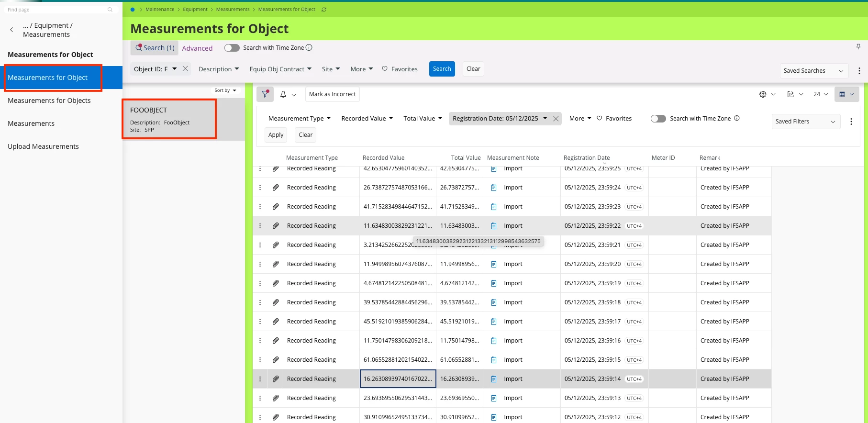
Task: Open the Saved Searches dropdown
Action: click(813, 71)
